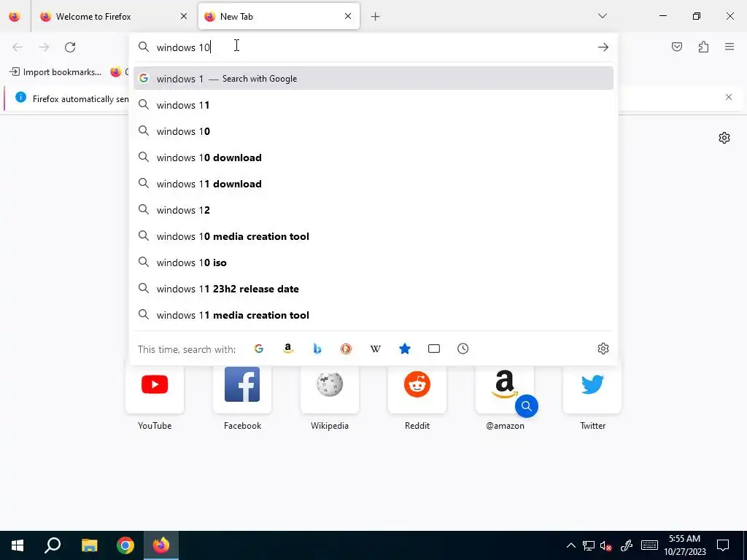The height and width of the screenshot is (560, 747).
Task: Search this time with DuckDuckGo
Action: (x=347, y=349)
